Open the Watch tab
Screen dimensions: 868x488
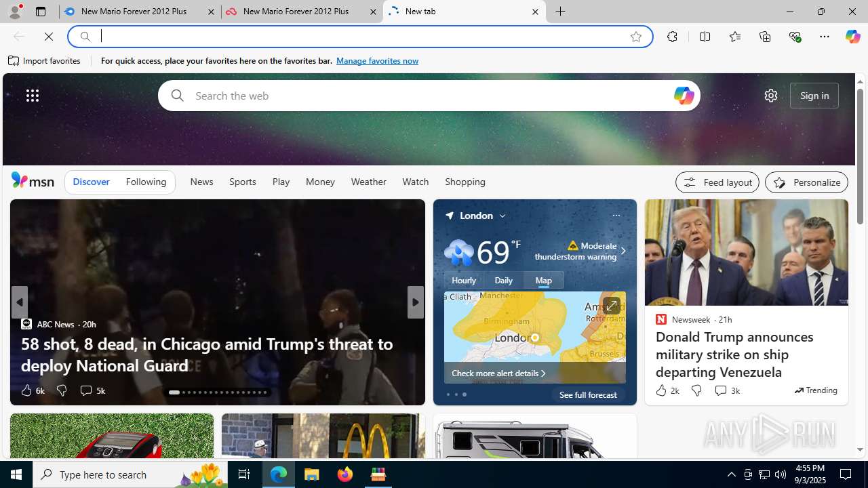[x=415, y=182]
